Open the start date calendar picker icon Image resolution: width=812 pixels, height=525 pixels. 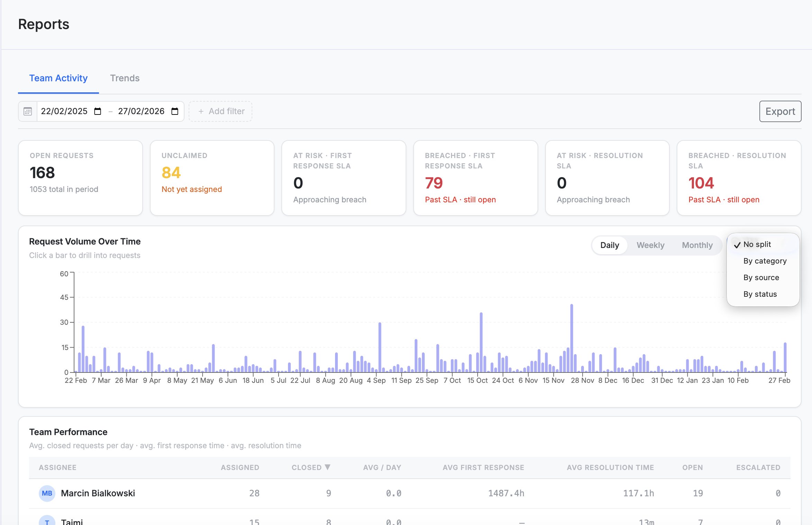[x=98, y=111]
